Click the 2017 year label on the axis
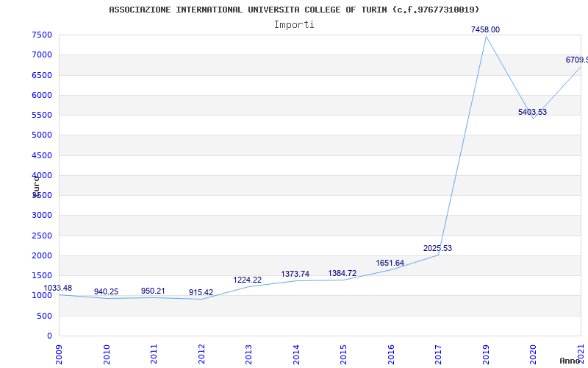Image resolution: width=588 pixels, height=368 pixels. coord(439,353)
